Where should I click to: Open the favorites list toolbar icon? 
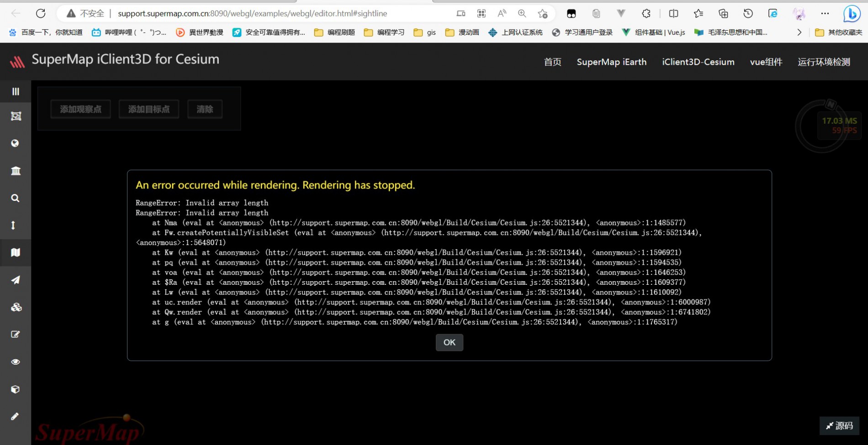tap(699, 14)
